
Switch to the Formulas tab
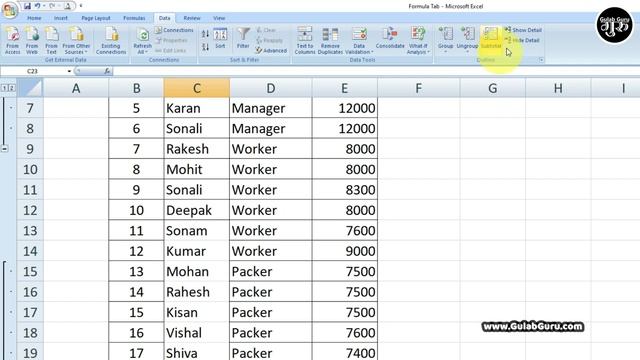tap(134, 18)
